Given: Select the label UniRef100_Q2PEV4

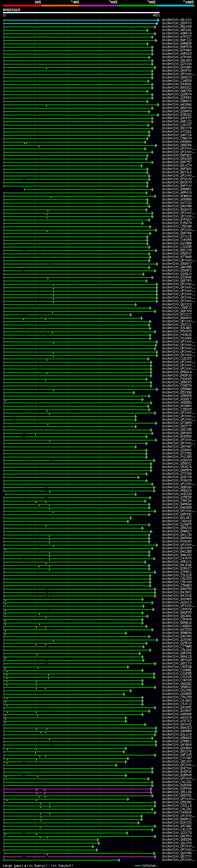Looking at the screenshot, I should pyautogui.click(x=177, y=94).
